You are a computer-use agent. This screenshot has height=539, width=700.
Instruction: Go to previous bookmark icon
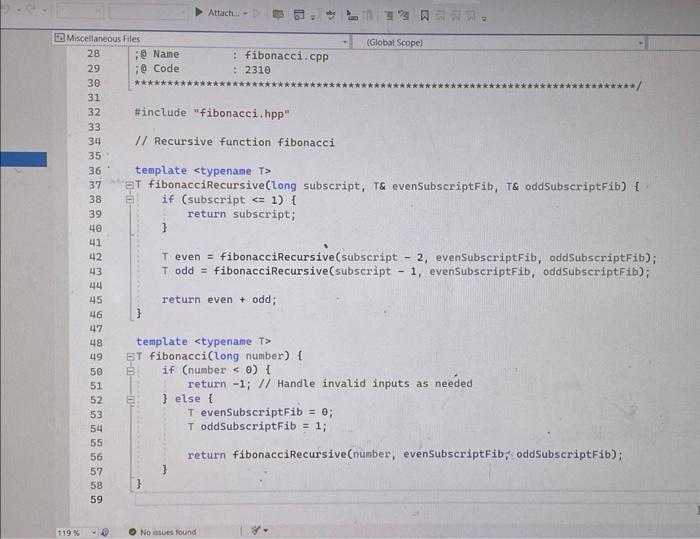(x=440, y=17)
